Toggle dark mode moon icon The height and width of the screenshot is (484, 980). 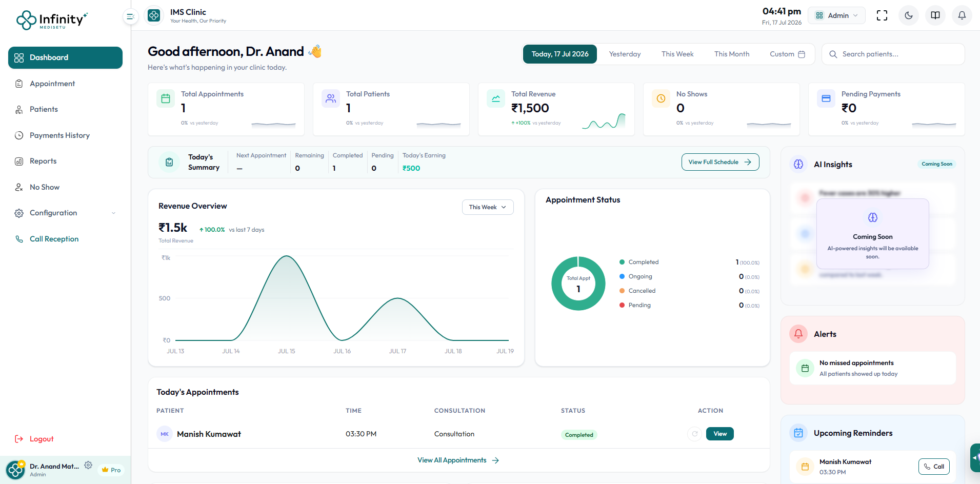pyautogui.click(x=909, y=15)
